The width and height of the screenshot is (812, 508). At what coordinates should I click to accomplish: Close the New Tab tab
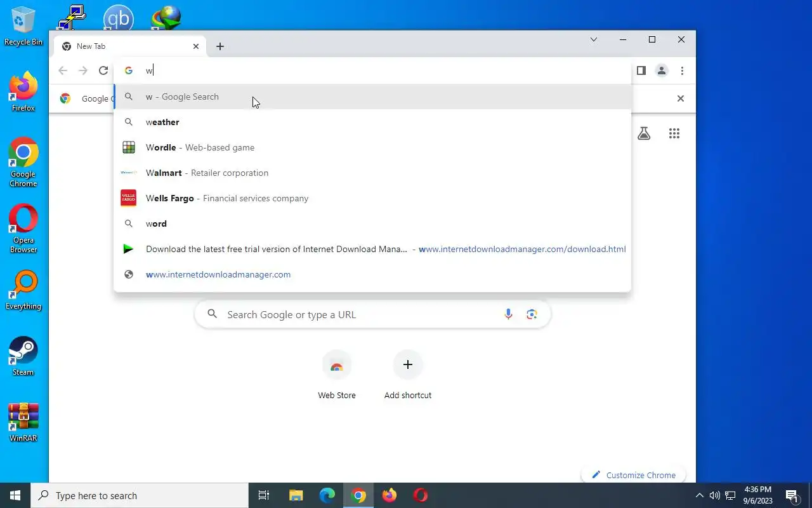click(x=196, y=46)
